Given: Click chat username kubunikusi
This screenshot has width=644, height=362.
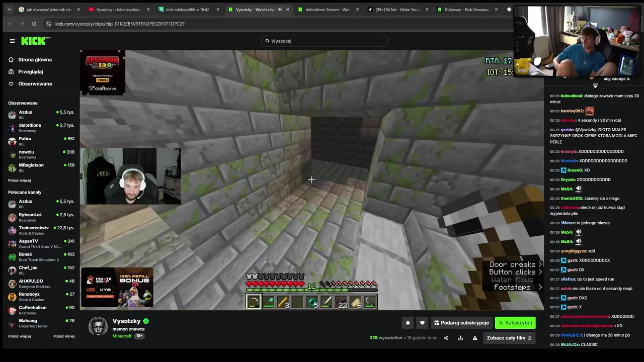Looking at the screenshot, I should tap(572, 96).
